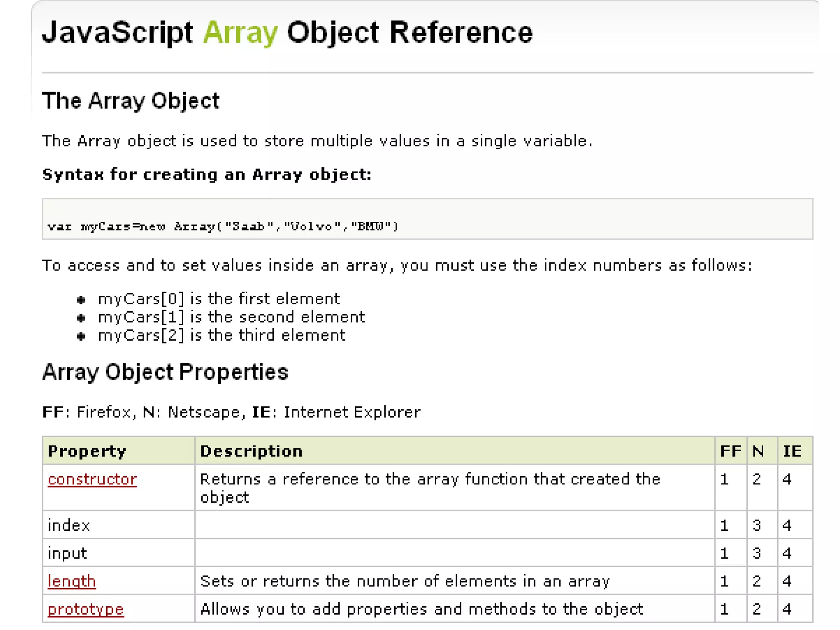This screenshot has height=630, width=840.
Task: Click the FF column header
Action: pyautogui.click(x=730, y=451)
